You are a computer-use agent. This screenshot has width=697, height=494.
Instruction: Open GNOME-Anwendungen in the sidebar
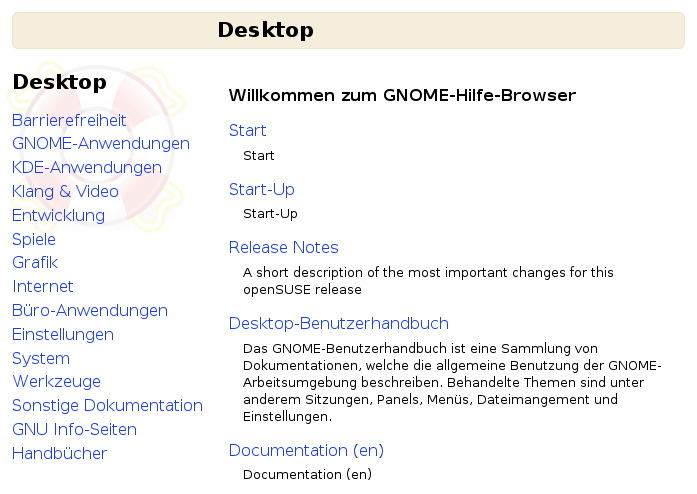pos(101,144)
